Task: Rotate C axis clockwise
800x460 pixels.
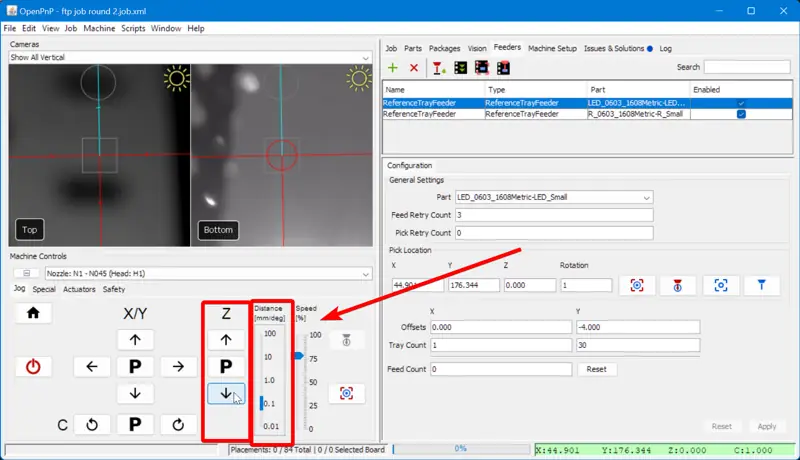Action: [x=178, y=425]
